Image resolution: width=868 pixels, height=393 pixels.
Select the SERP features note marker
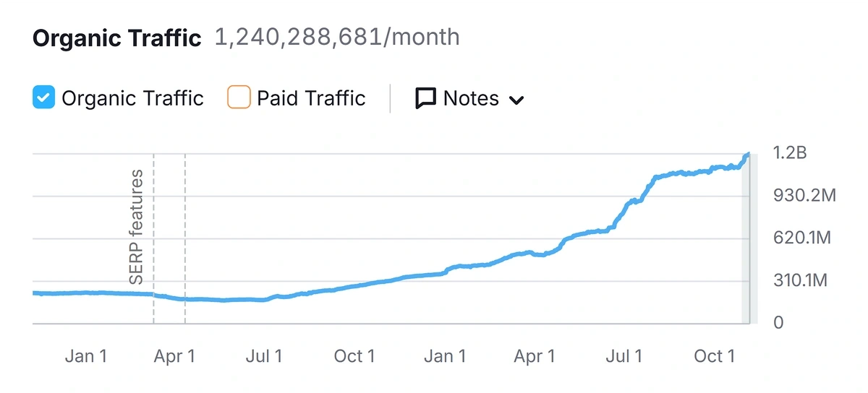coord(136,227)
